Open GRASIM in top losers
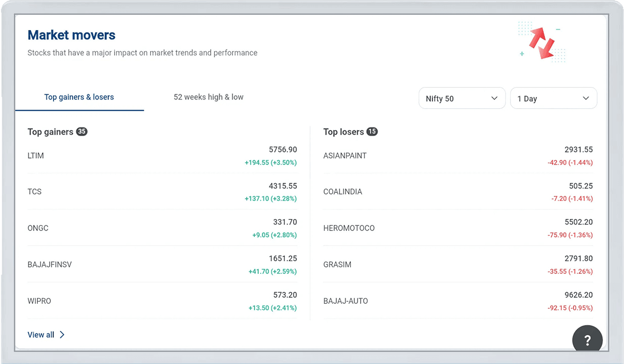 tap(337, 264)
